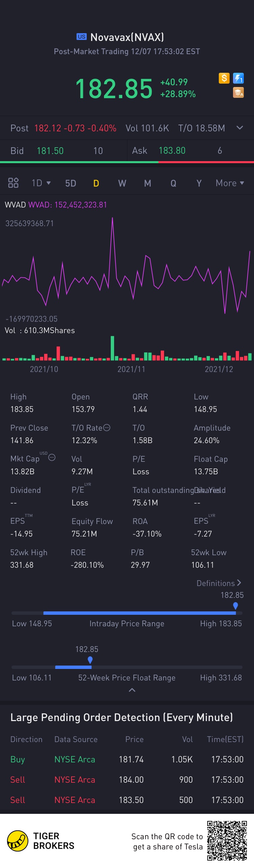Viewport: 254px width, 868px height.
Task: Tap the orange dollar sign badge icon
Action: click(224, 78)
